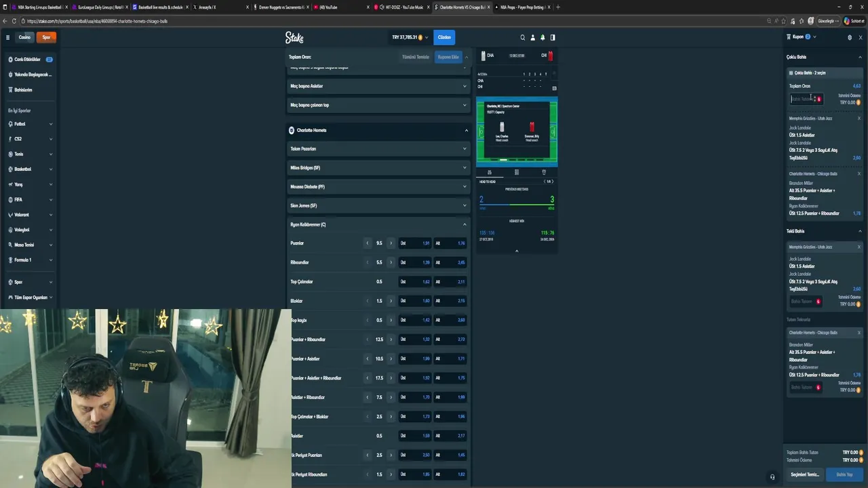Collapse the Çoklu Bahis section
The height and width of the screenshot is (488, 868).
coord(860,57)
